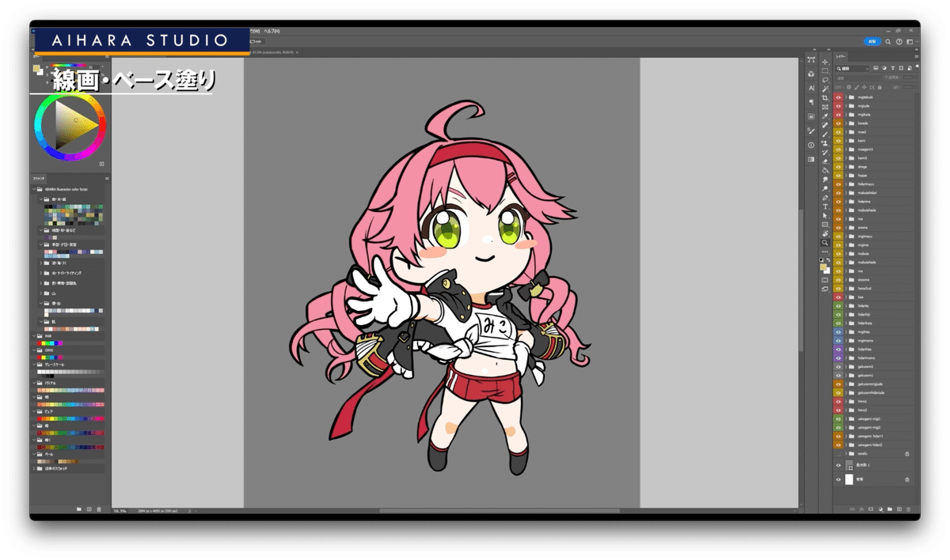Expand the usirogami migi1 layer group
Image resolution: width=950 pixels, height=560 pixels.
(x=846, y=418)
